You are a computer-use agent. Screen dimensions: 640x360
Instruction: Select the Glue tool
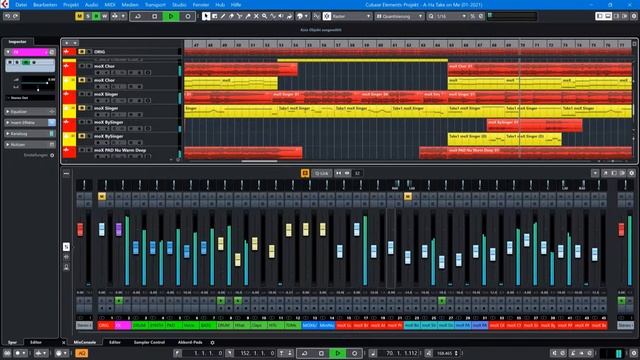(248, 16)
